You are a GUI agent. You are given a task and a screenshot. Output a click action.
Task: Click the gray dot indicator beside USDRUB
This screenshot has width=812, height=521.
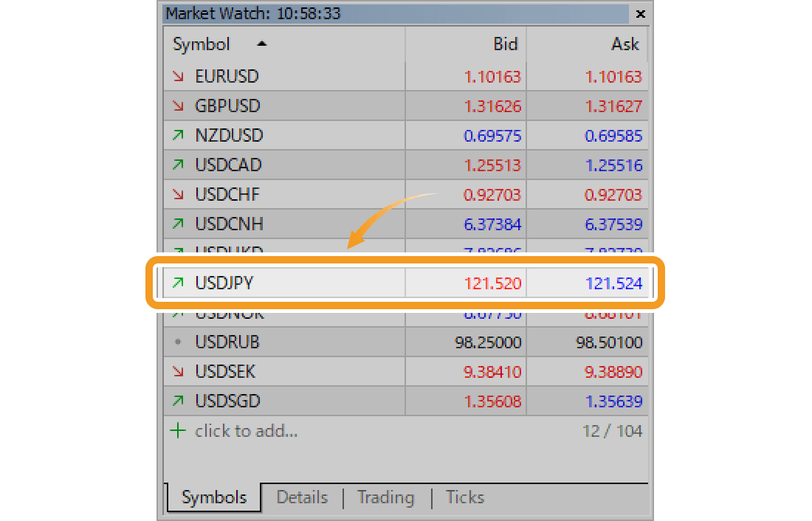point(179,342)
